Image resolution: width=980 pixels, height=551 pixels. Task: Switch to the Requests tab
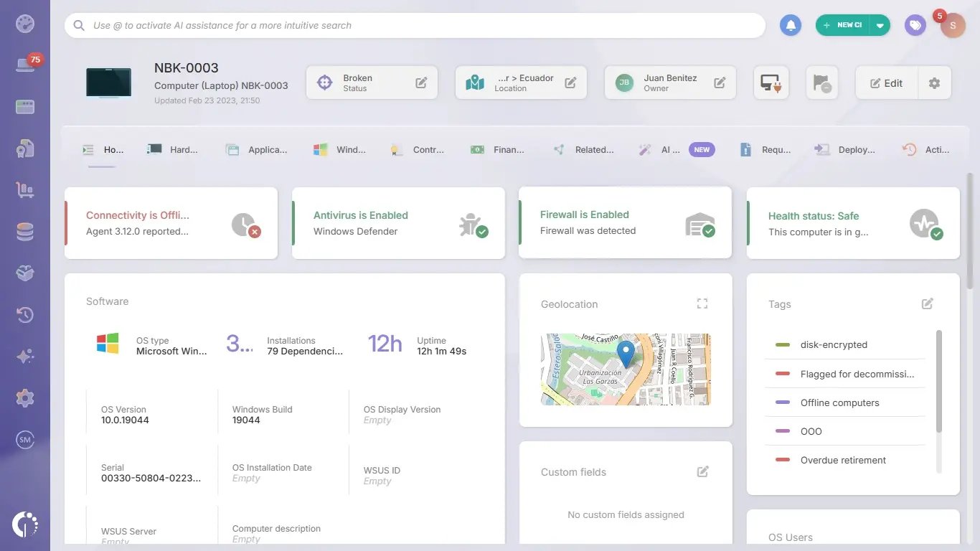pos(765,150)
